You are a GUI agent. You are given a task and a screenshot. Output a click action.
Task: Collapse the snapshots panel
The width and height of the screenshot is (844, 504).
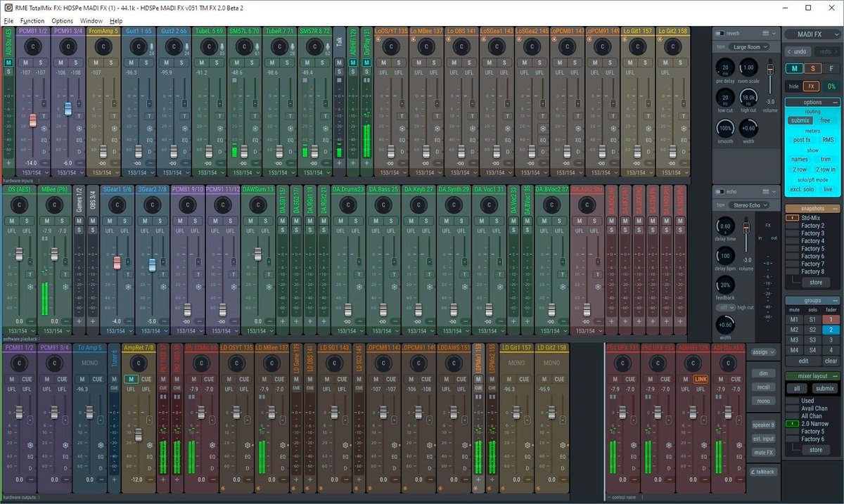[x=835, y=209]
